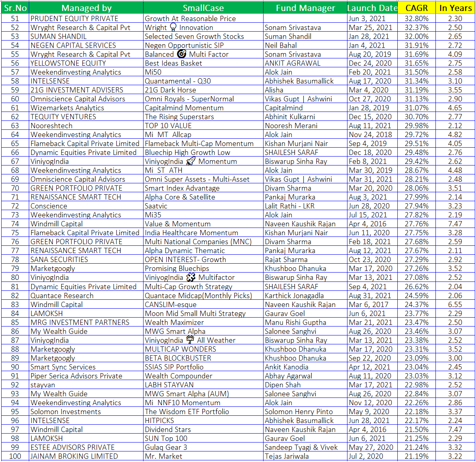The image size is (476, 462).
Task: Select LABH STAYVAN cell
Action: [x=203, y=385]
